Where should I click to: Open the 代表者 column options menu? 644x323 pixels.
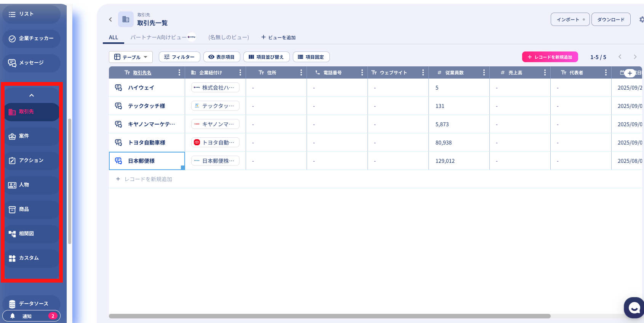pyautogui.click(x=606, y=72)
